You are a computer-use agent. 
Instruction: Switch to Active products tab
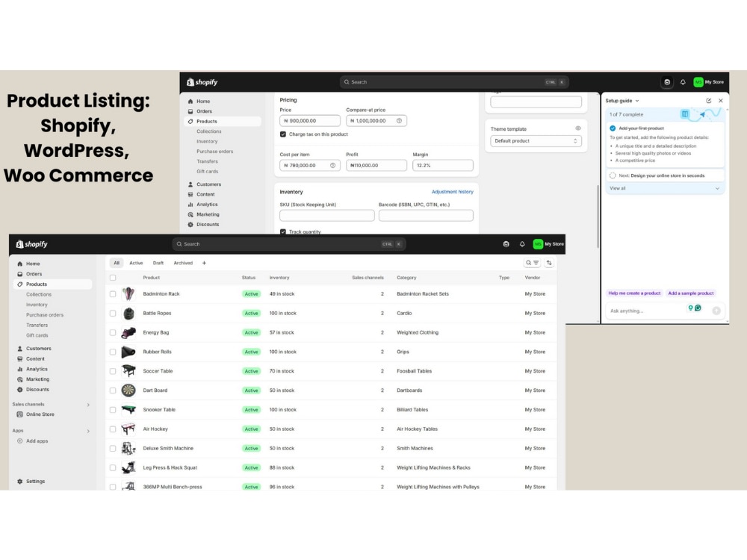(x=136, y=263)
